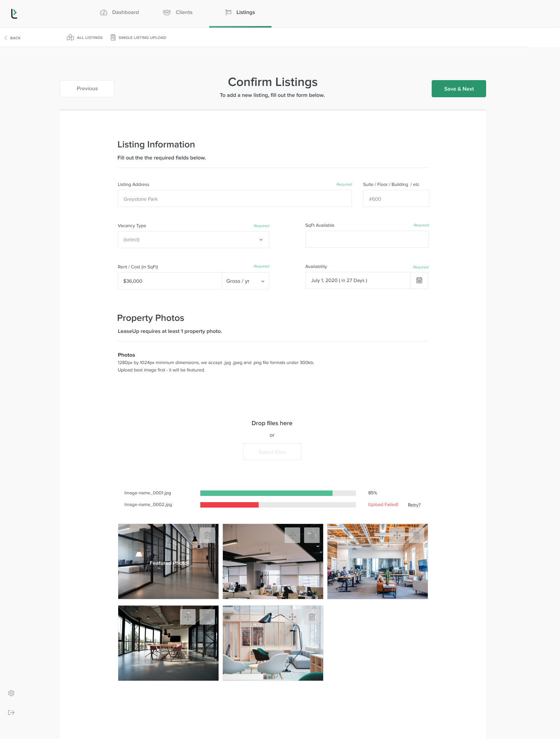
Task: Open All Listings submenu item
Action: coord(85,38)
